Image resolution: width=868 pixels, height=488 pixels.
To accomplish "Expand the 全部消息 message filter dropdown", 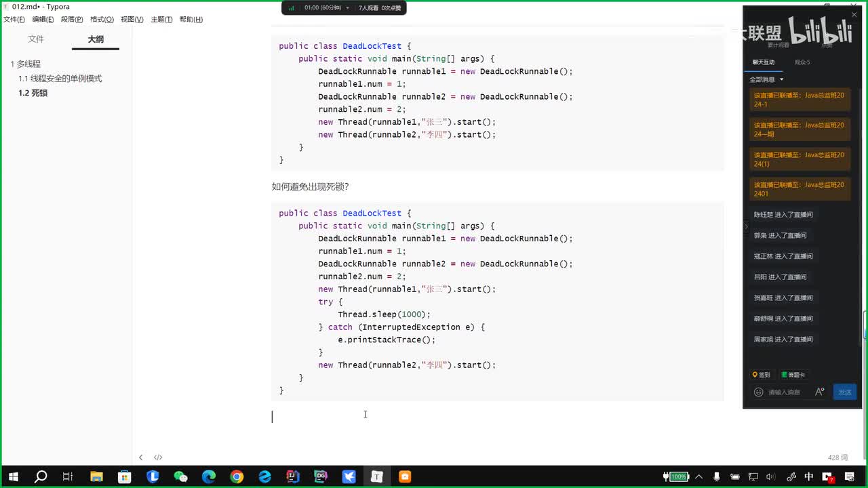I will point(766,80).
